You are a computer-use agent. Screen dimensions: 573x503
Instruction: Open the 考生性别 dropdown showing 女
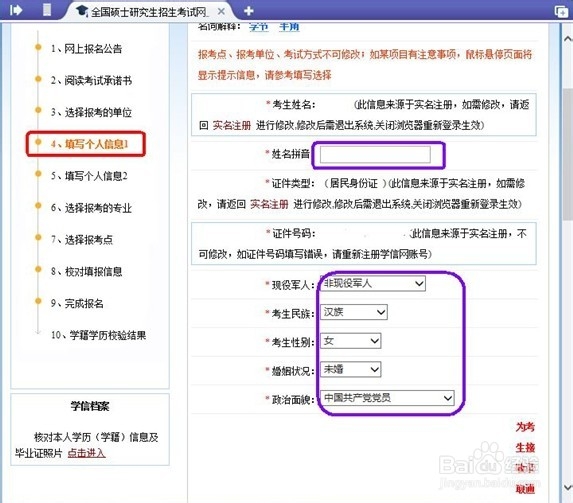tap(350, 341)
